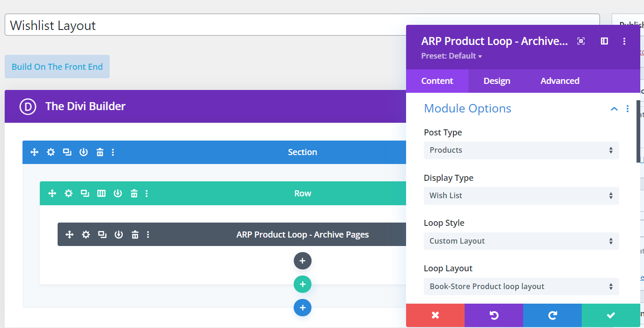This screenshot has width=644, height=328.
Task: Switch to the Design tab
Action: (496, 81)
